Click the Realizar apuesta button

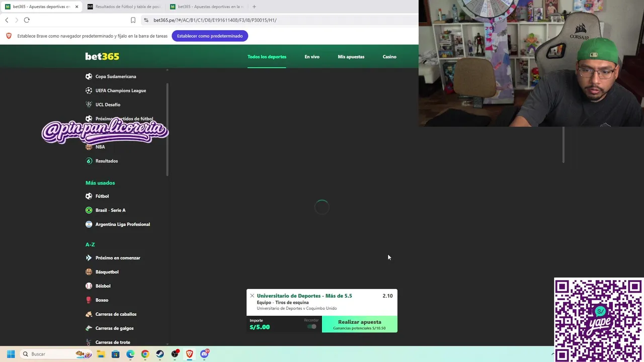coord(360,324)
